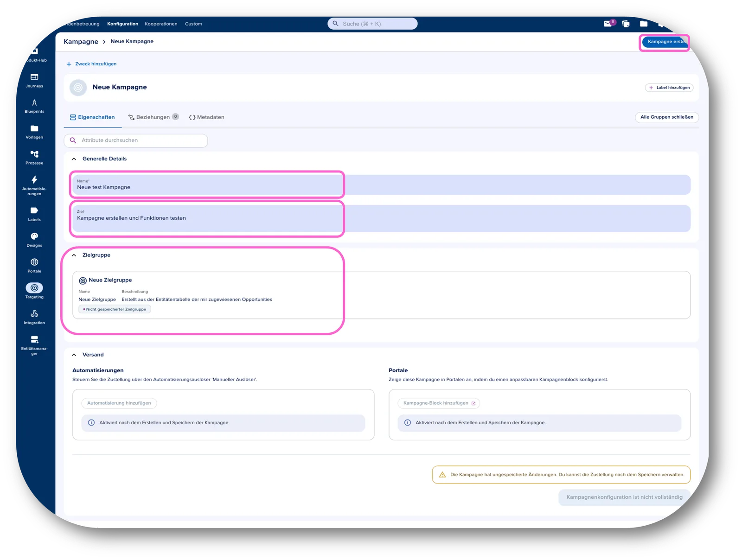Click the Kampagne erstellen button
The height and width of the screenshot is (560, 742).
tap(665, 42)
